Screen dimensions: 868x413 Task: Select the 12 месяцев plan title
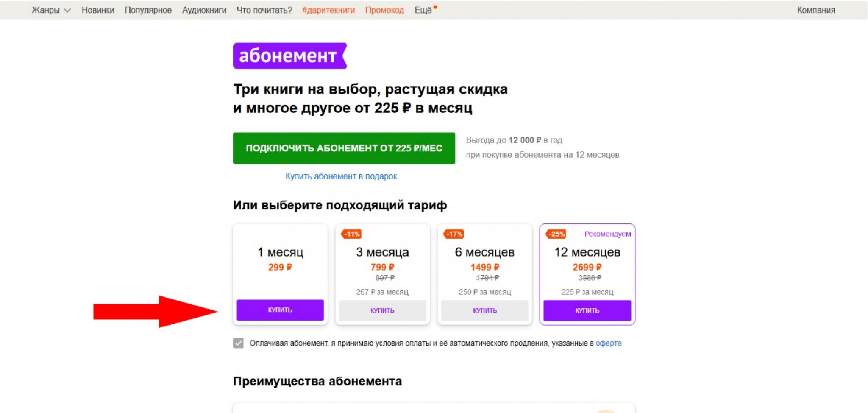587,252
